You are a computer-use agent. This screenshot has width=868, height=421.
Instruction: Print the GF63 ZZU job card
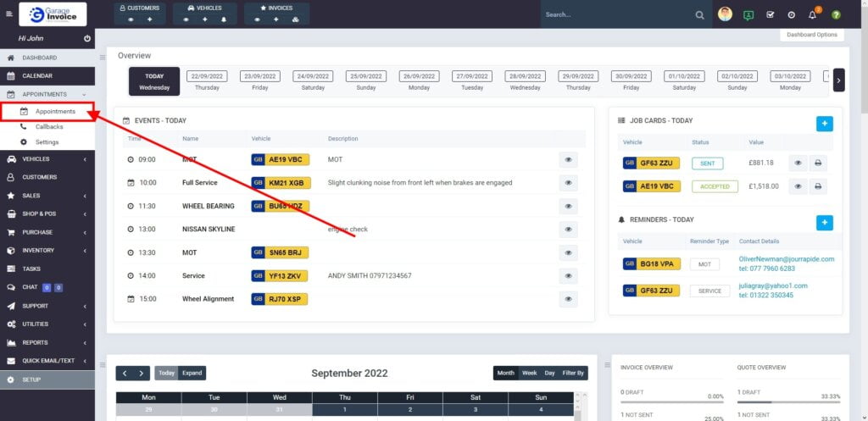818,163
